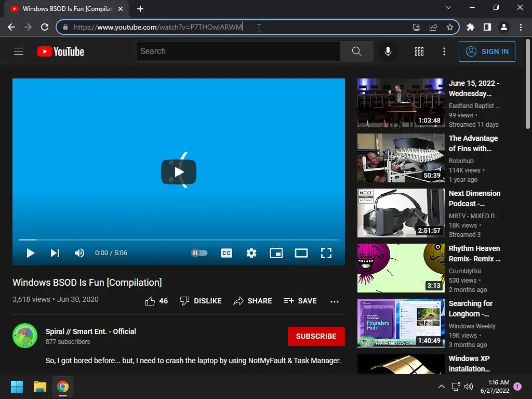Open a new browser tab
This screenshot has width=532, height=399.
coord(140,9)
